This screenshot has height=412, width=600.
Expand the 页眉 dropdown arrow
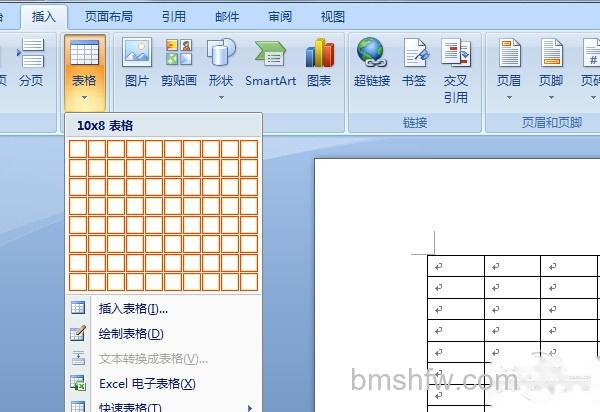pyautogui.click(x=509, y=98)
